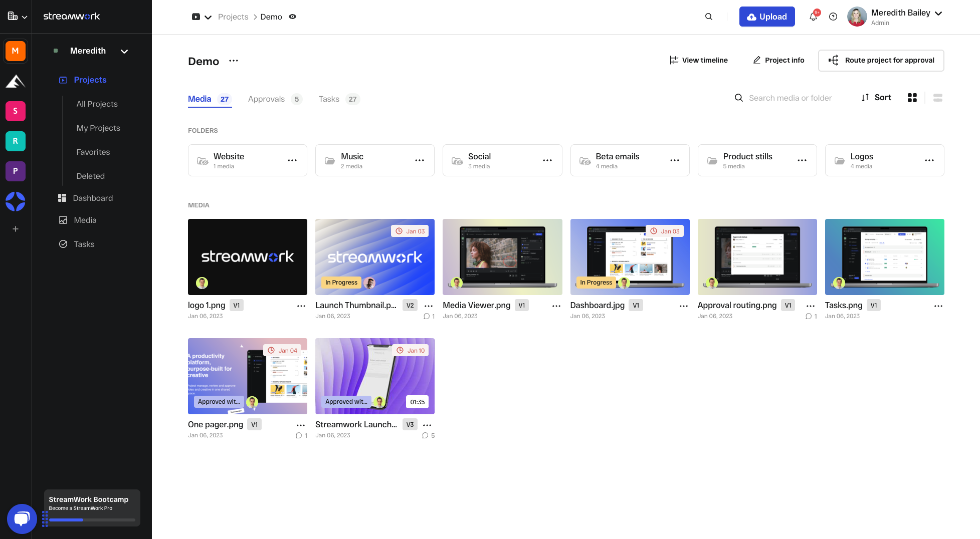Switch to the Approvals tab

pos(275,99)
